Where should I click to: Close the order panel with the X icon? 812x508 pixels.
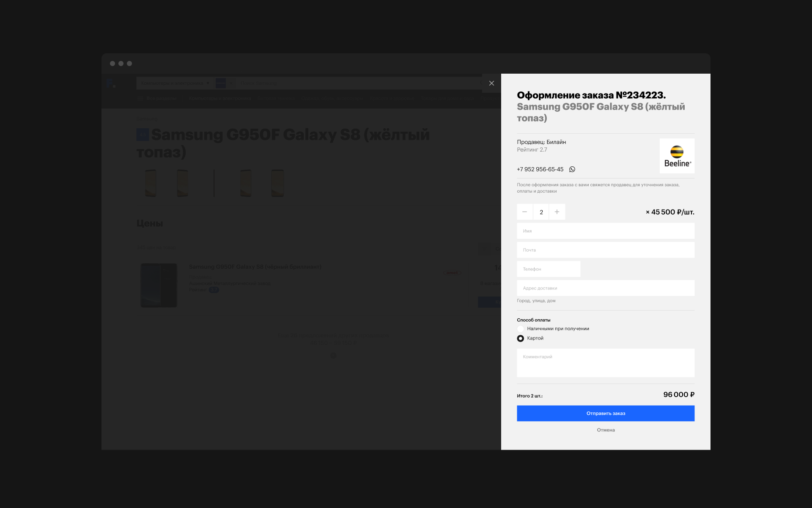pyautogui.click(x=491, y=83)
